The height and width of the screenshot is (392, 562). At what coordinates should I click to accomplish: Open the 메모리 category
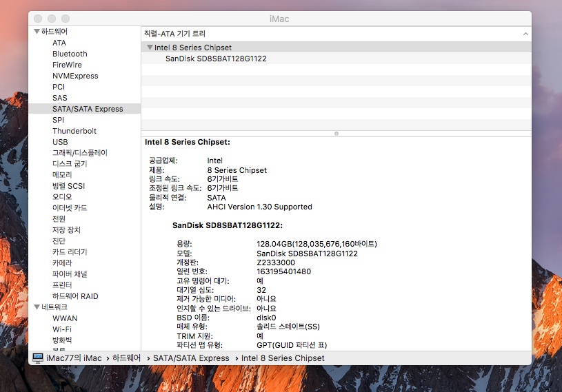click(x=62, y=175)
